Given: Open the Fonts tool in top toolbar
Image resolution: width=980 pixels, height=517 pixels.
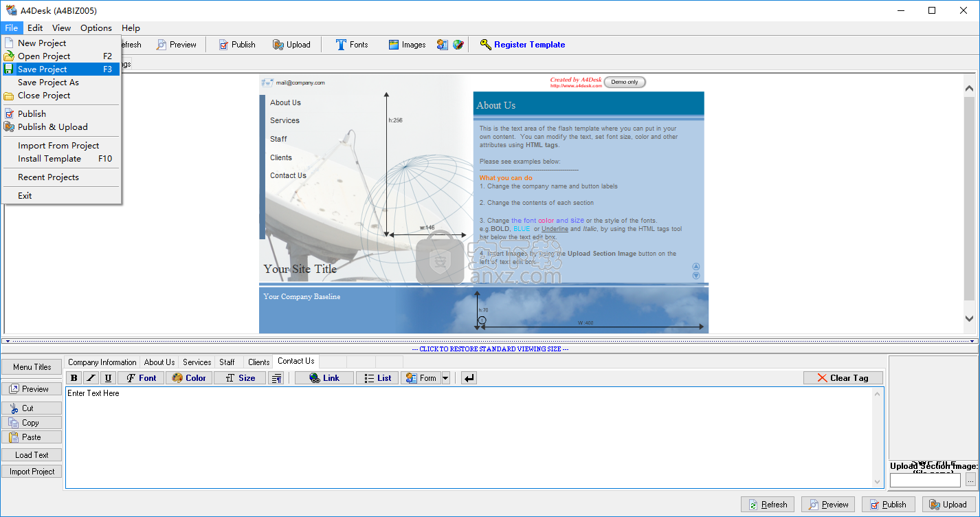Looking at the screenshot, I should tap(352, 45).
